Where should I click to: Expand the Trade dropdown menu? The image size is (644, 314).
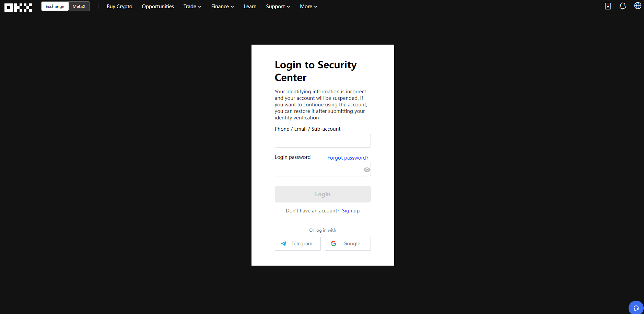tap(192, 7)
